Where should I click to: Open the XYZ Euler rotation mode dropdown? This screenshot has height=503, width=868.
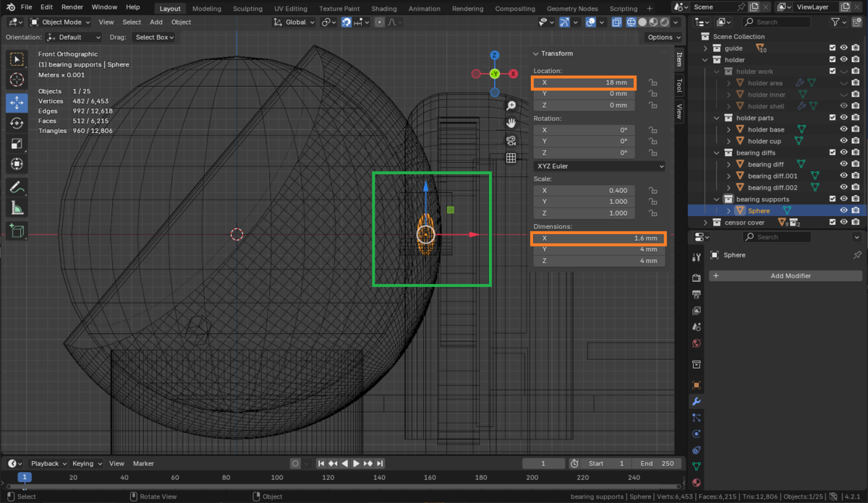(599, 166)
